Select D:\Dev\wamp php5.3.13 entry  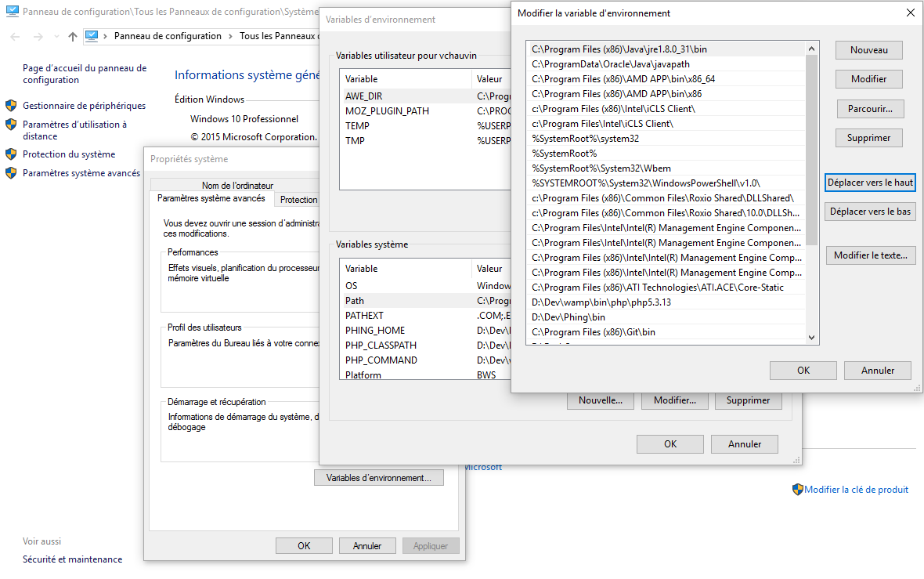click(x=666, y=302)
